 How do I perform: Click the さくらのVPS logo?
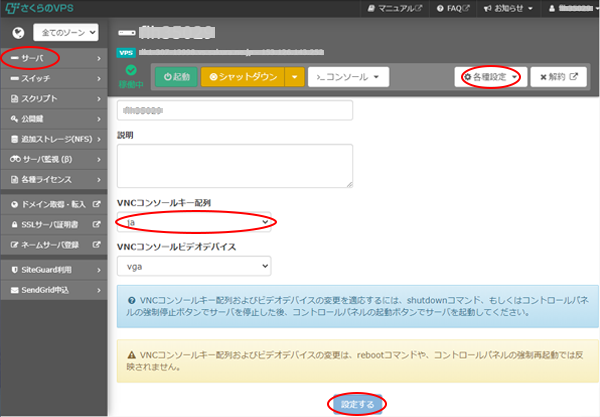[39, 8]
